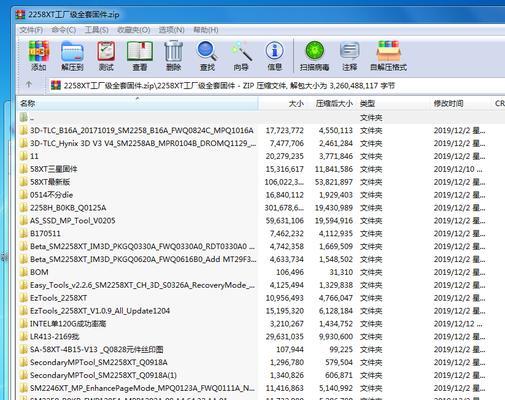Click the parent folder '..' icon
This screenshot has height=400, width=505.
click(x=24, y=117)
